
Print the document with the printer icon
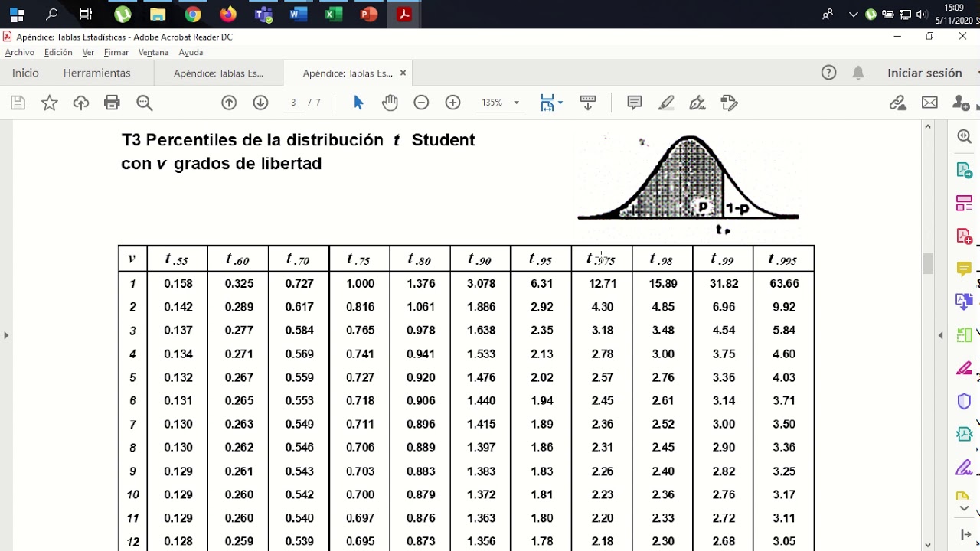[112, 103]
